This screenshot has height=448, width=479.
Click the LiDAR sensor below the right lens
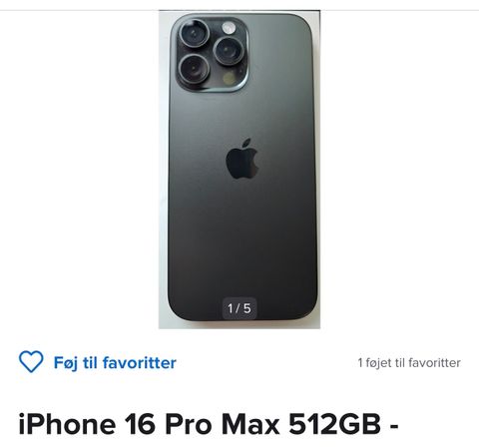click(229, 79)
